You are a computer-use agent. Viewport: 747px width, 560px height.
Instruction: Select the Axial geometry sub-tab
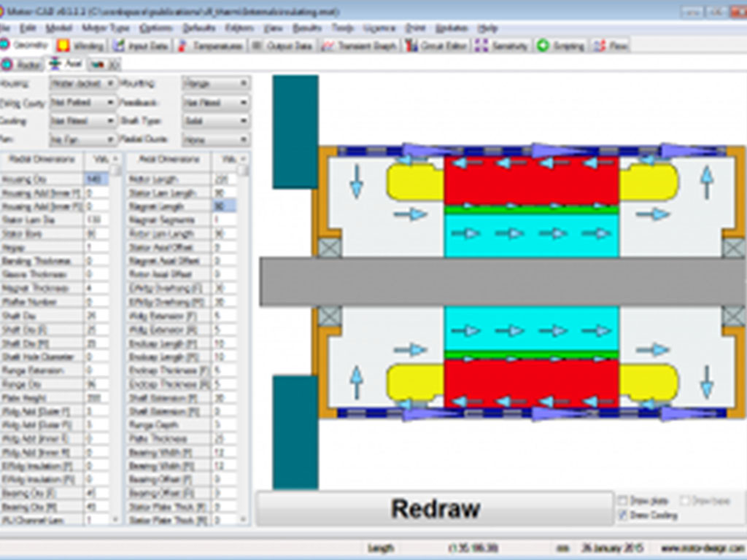66,64
